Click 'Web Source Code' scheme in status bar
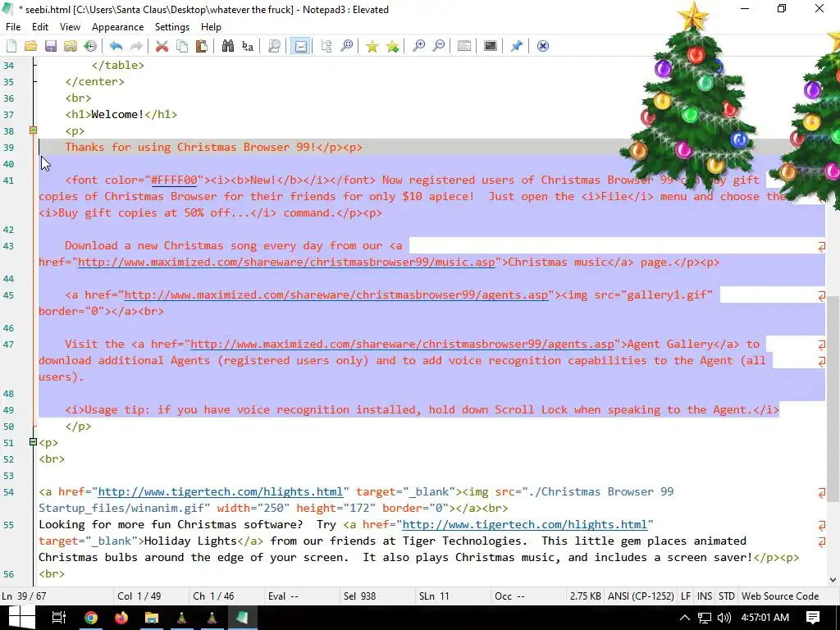The image size is (840, 630). click(x=780, y=596)
